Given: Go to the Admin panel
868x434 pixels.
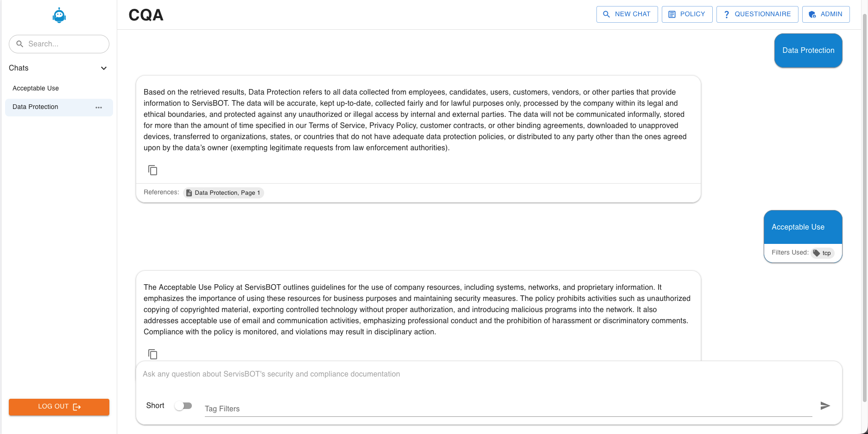Looking at the screenshot, I should 826,14.
